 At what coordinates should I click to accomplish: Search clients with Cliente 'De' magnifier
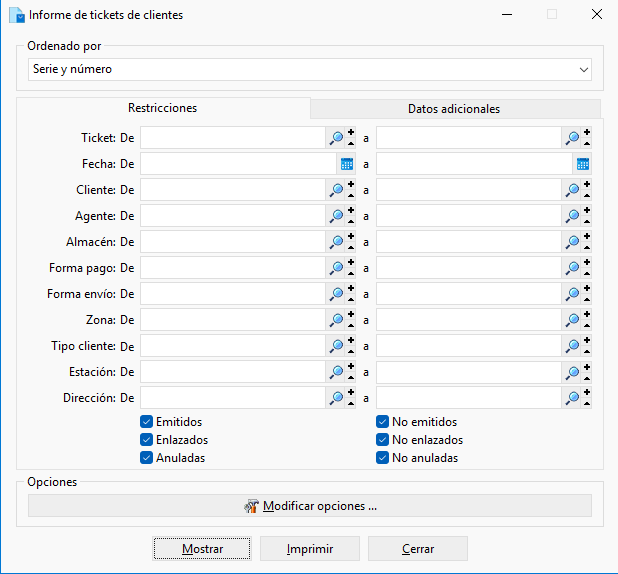(x=336, y=190)
